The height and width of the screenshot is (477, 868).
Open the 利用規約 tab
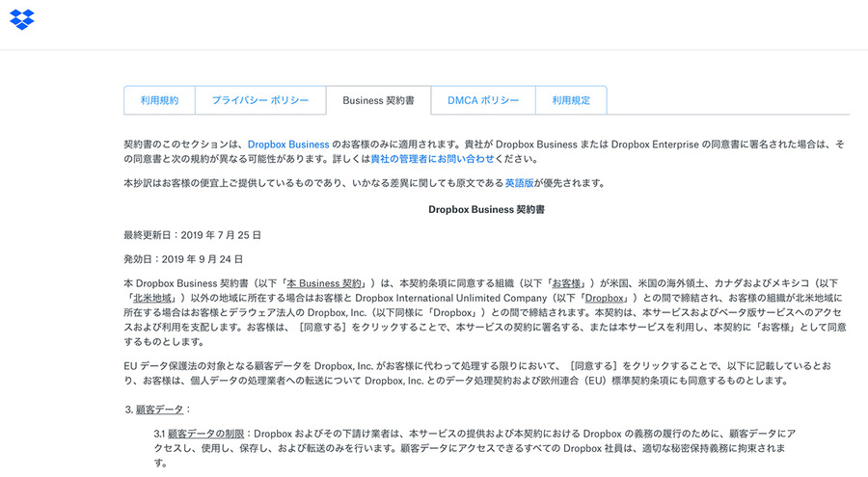(x=159, y=100)
